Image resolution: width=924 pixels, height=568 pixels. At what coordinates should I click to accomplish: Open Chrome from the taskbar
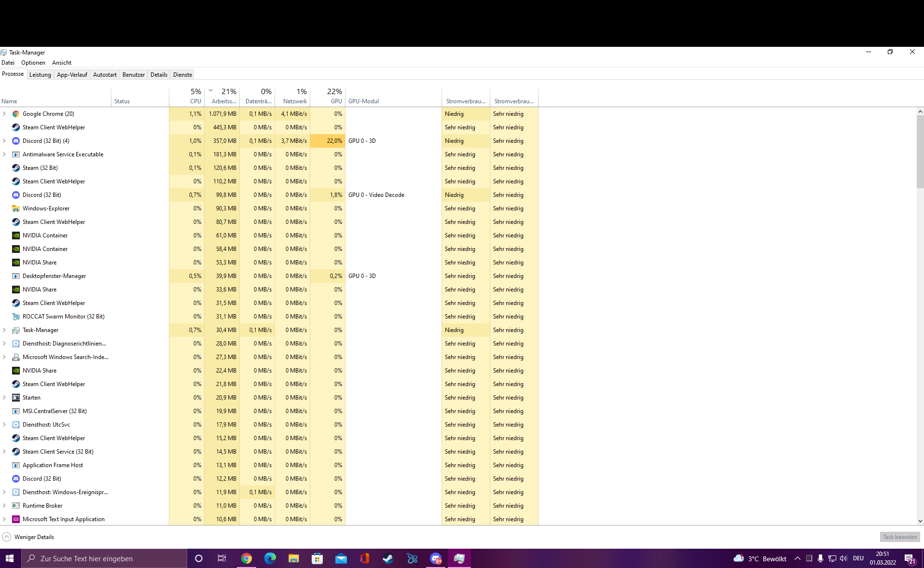247,558
